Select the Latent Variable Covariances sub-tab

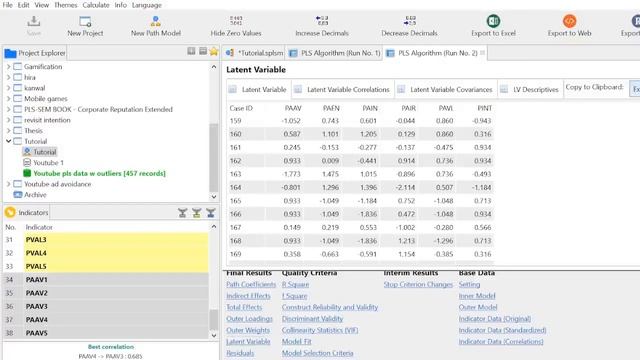(x=446, y=89)
